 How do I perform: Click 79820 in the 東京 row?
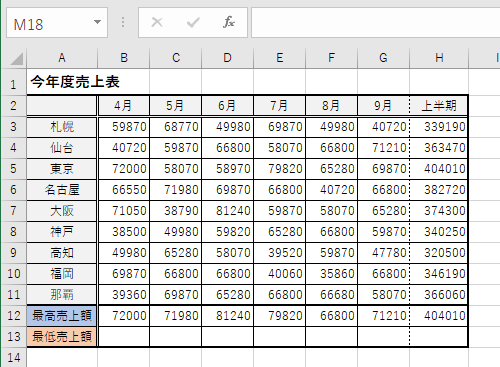pos(280,169)
